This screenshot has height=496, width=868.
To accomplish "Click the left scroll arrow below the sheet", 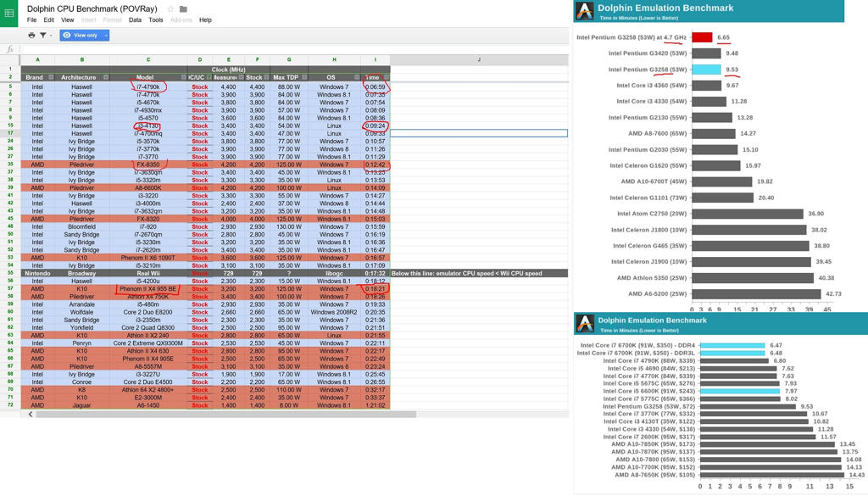I will tap(30, 414).
